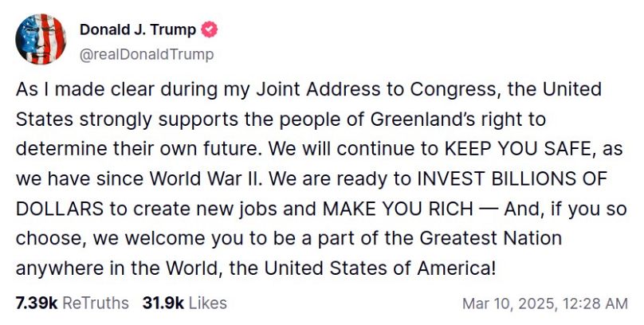Image resolution: width=644 pixels, height=325 pixels.
Task: Click the phrase "Greatest Nation"
Action: [x=485, y=238]
